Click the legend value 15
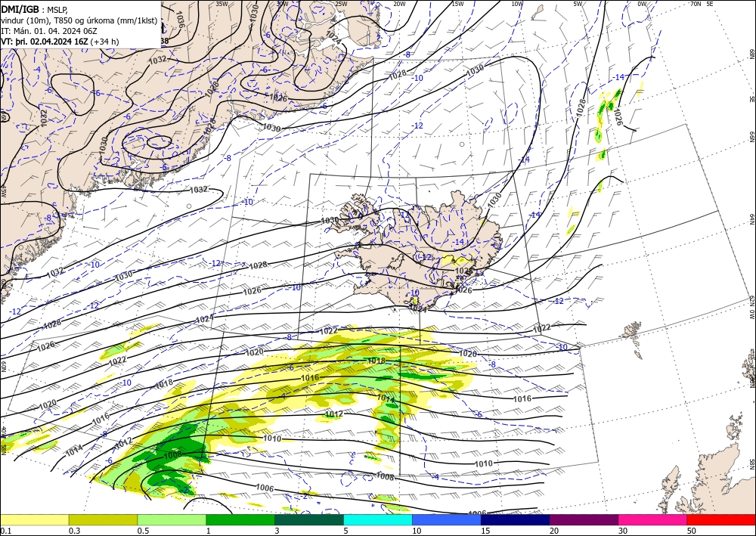Viewport: 756px width, 536px height. pos(485,531)
